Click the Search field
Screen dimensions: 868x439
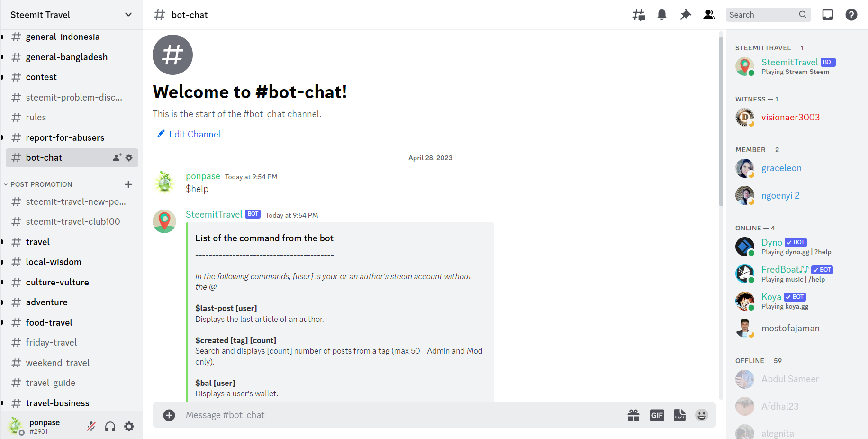tap(763, 15)
